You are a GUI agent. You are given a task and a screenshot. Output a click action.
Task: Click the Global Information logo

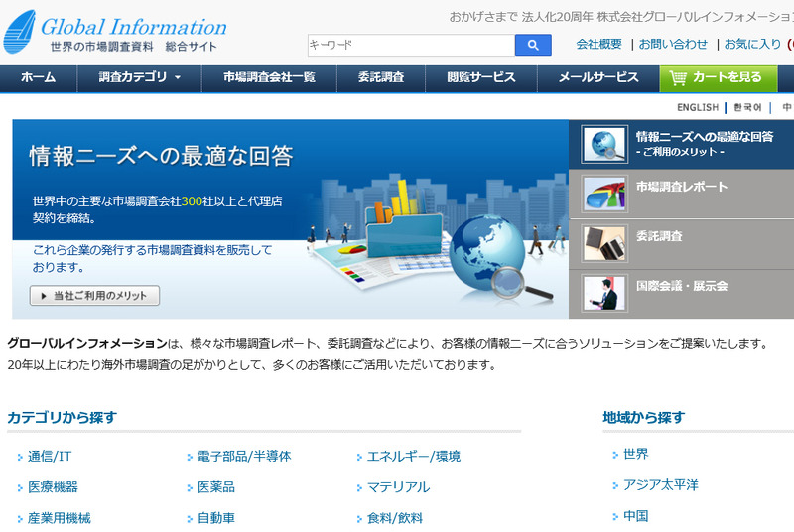pyautogui.click(x=115, y=32)
